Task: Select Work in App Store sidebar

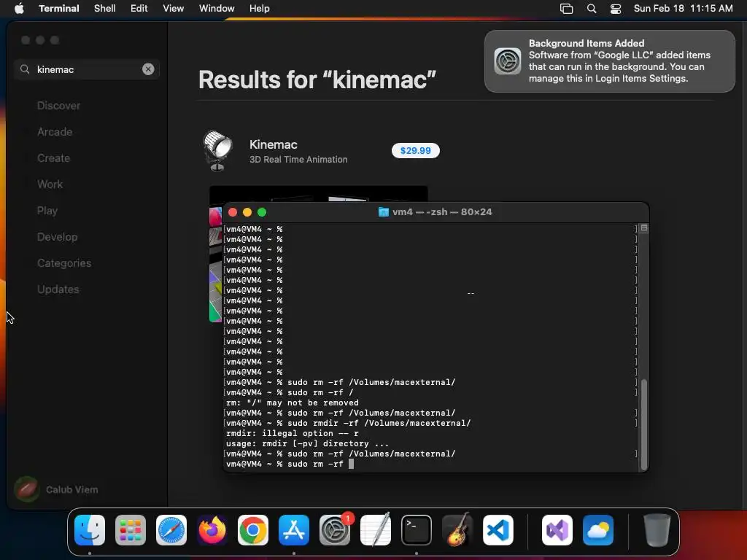Action: tap(50, 184)
